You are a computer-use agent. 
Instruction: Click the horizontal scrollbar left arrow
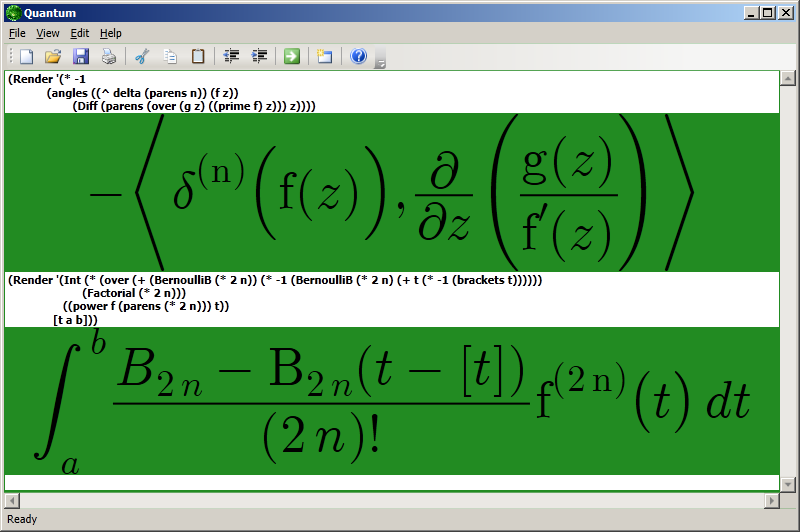(x=12, y=501)
